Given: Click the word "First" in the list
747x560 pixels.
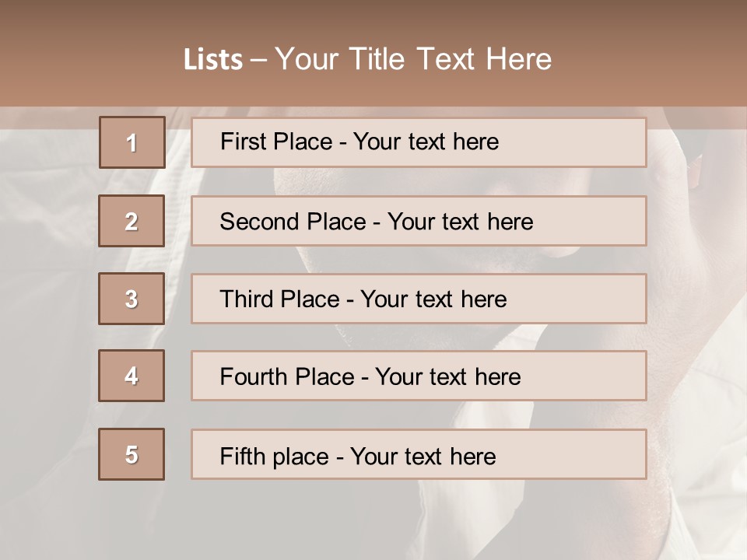Looking at the screenshot, I should (244, 142).
